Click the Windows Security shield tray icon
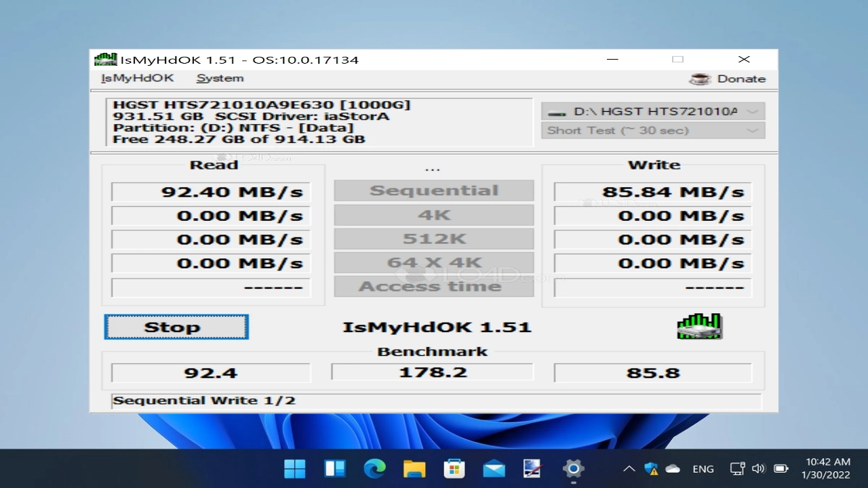 [x=651, y=468]
